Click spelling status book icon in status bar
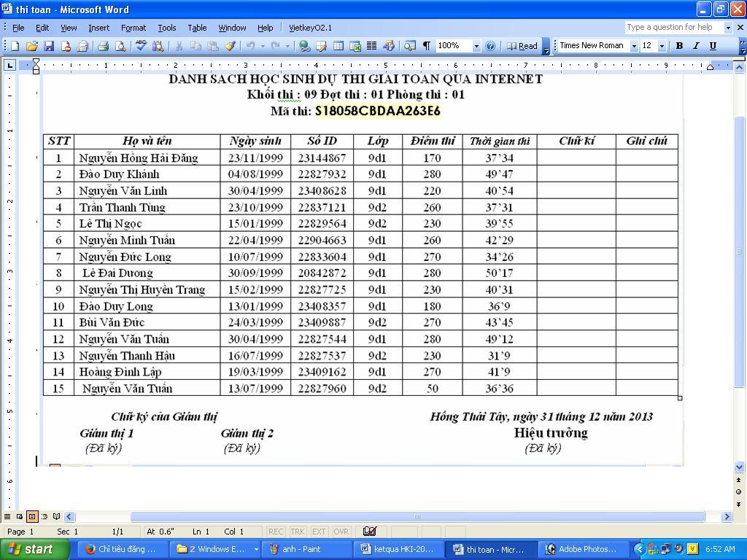747x560 pixels. (x=370, y=531)
